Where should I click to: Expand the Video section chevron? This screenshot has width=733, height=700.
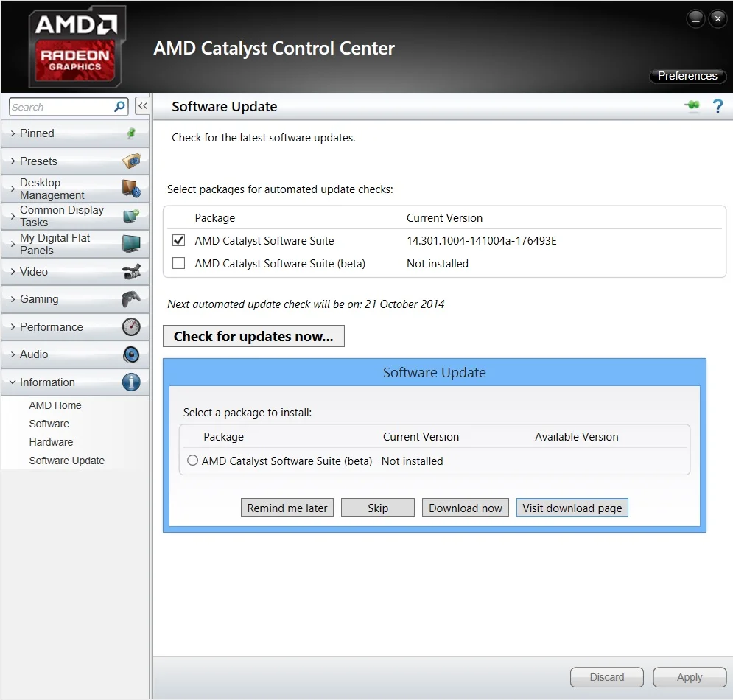point(13,271)
